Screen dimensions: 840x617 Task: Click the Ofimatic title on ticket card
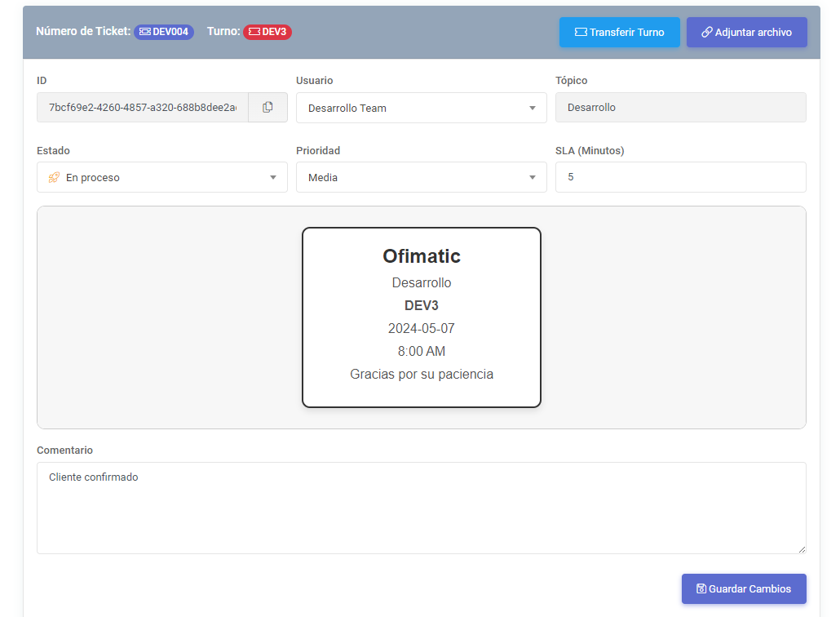pos(422,256)
